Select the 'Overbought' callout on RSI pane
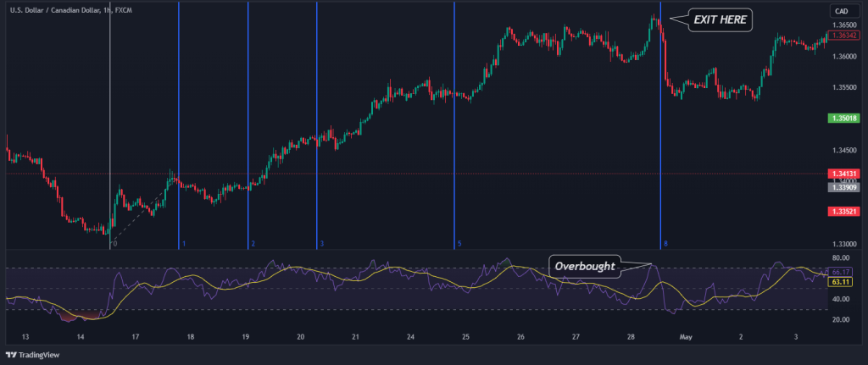This screenshot has width=868, height=365. 583,265
